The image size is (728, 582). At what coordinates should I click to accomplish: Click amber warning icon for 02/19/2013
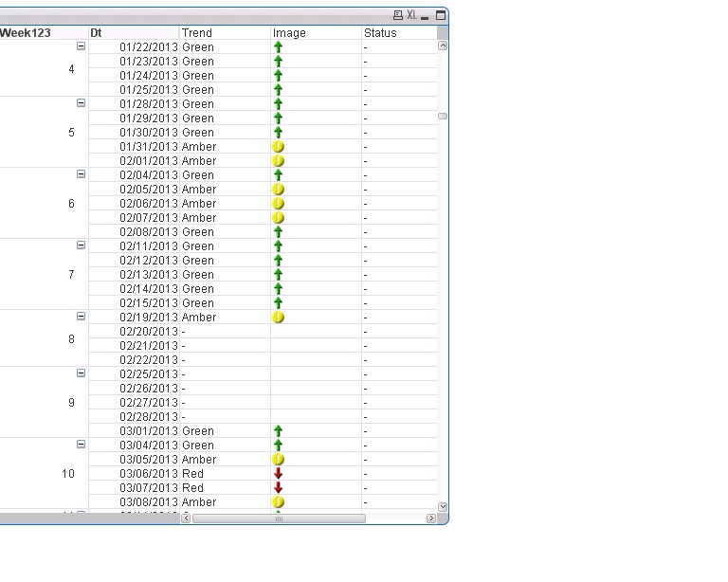tap(278, 317)
